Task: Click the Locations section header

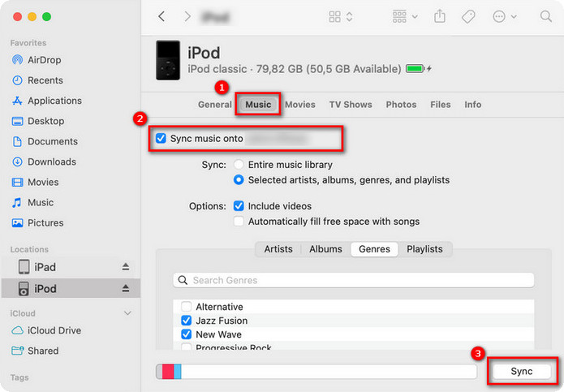Action: pyautogui.click(x=29, y=249)
